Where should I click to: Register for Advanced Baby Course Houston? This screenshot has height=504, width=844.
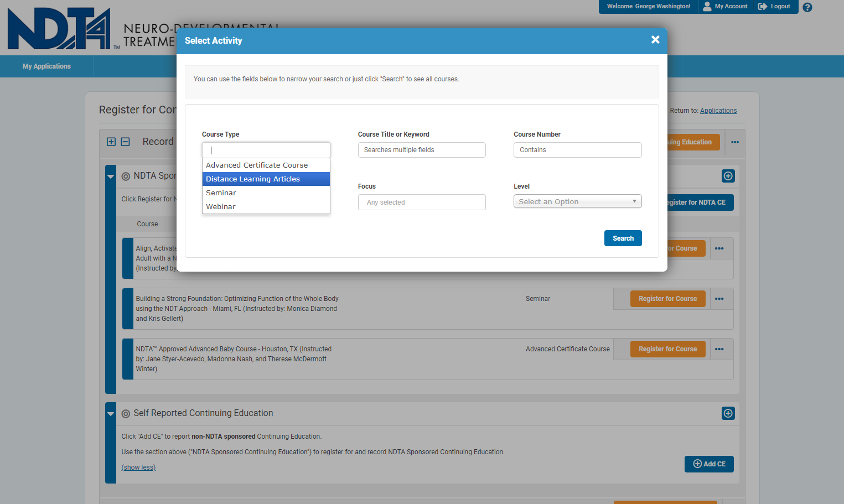point(667,349)
